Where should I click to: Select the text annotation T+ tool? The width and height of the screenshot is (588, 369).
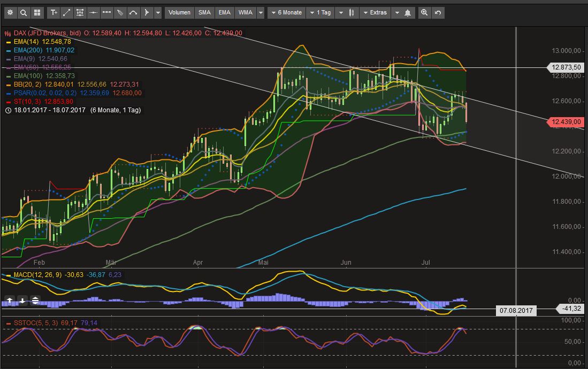(54, 12)
